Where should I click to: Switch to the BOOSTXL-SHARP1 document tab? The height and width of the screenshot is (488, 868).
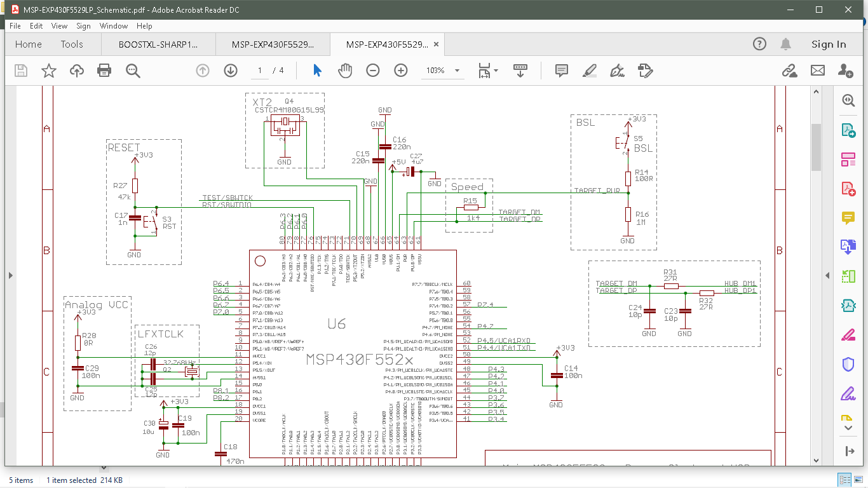(158, 44)
